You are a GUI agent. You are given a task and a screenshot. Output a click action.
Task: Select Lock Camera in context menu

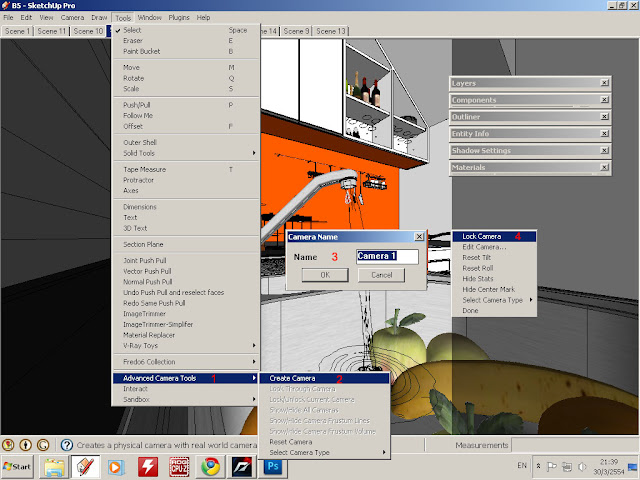coord(494,236)
